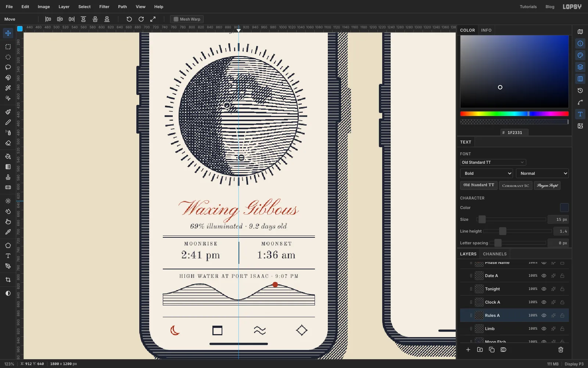This screenshot has width=588, height=368.
Task: Select the Move tool
Action: point(8,33)
